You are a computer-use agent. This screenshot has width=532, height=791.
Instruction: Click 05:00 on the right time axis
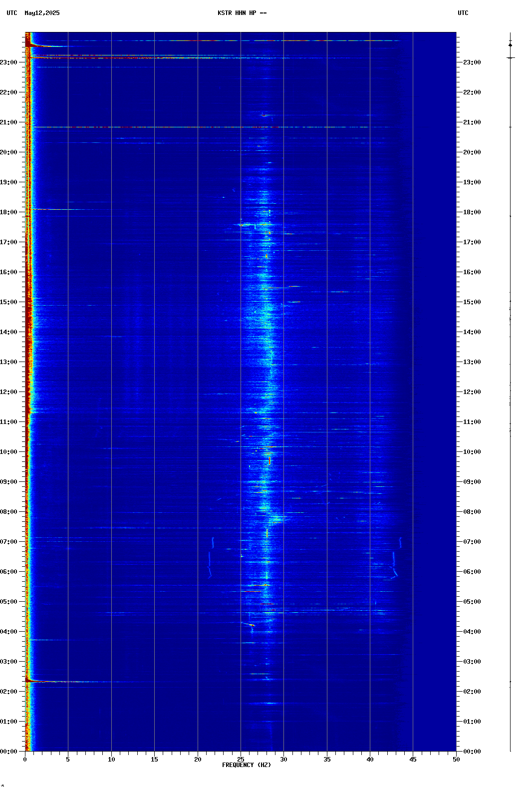coord(472,602)
